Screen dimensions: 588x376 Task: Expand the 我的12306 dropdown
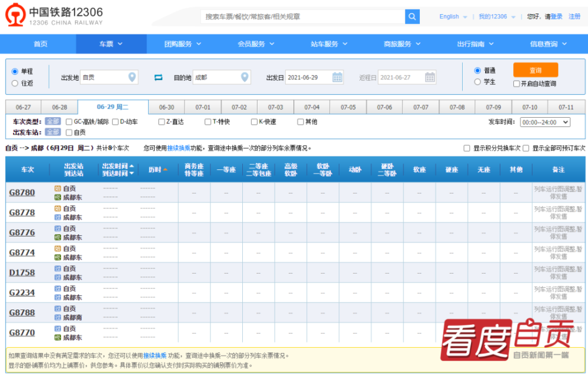click(x=497, y=16)
